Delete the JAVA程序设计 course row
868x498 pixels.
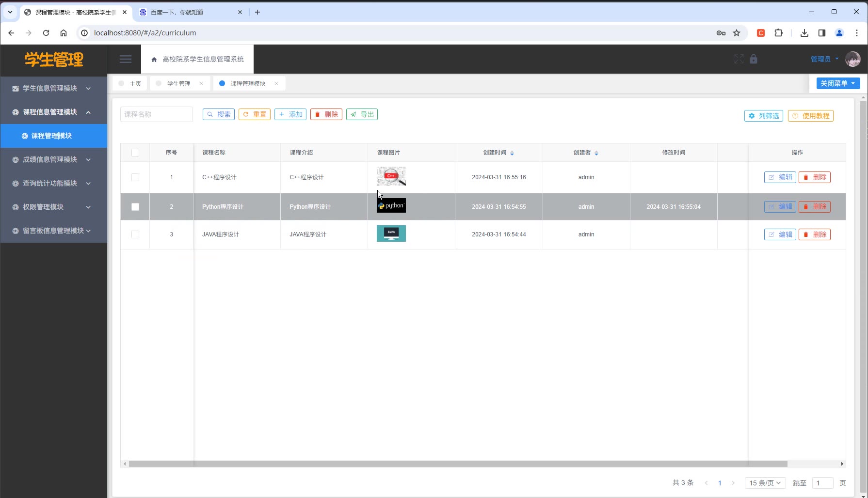815,234
